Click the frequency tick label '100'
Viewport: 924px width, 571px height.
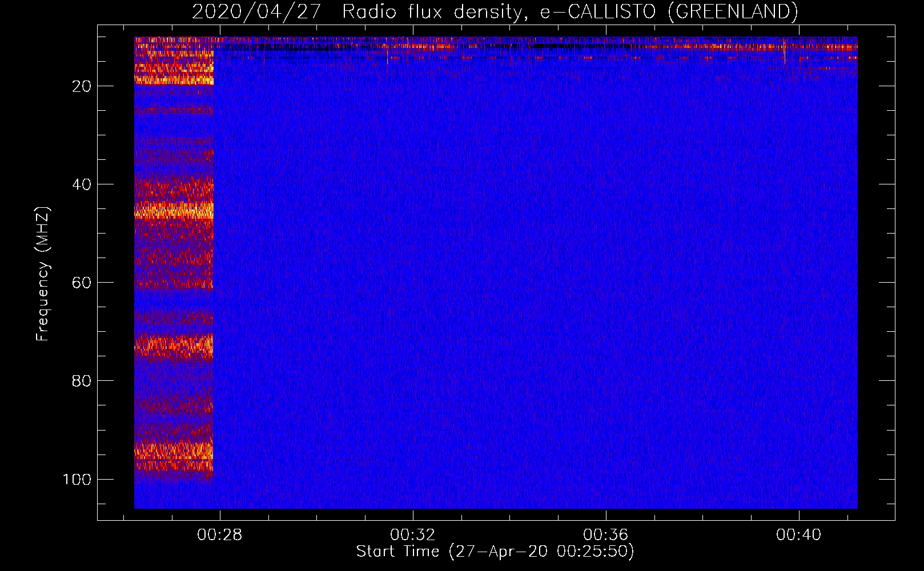[77, 479]
